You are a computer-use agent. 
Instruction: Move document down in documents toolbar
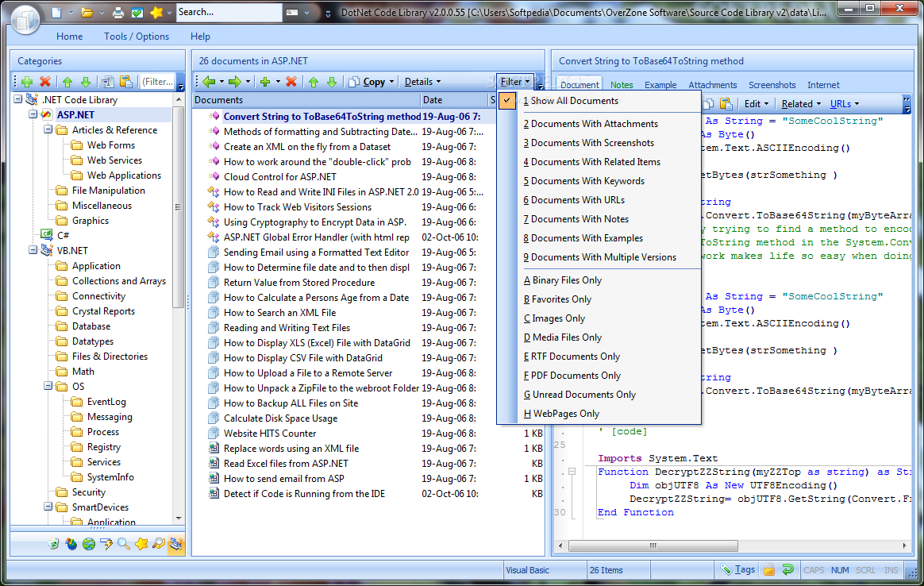point(332,82)
